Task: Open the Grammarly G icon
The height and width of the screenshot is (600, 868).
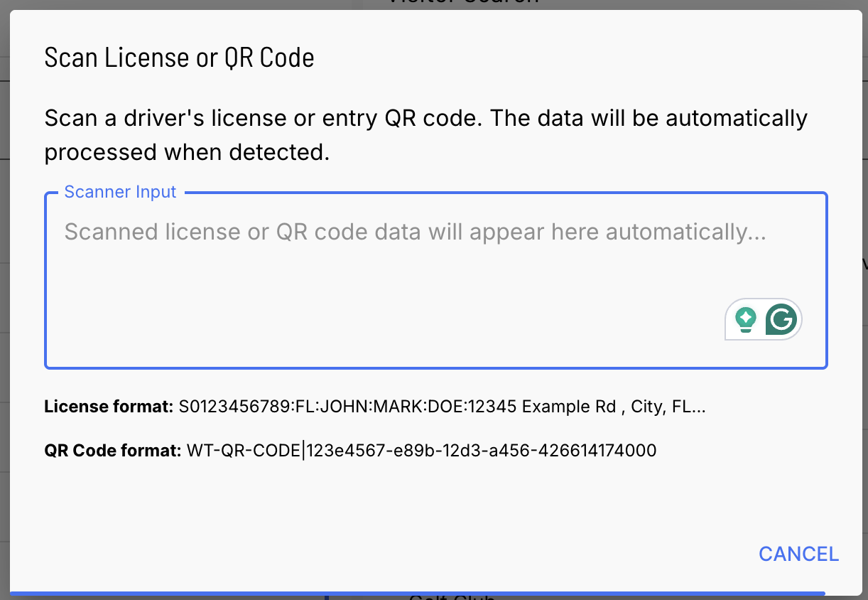Action: [781, 320]
